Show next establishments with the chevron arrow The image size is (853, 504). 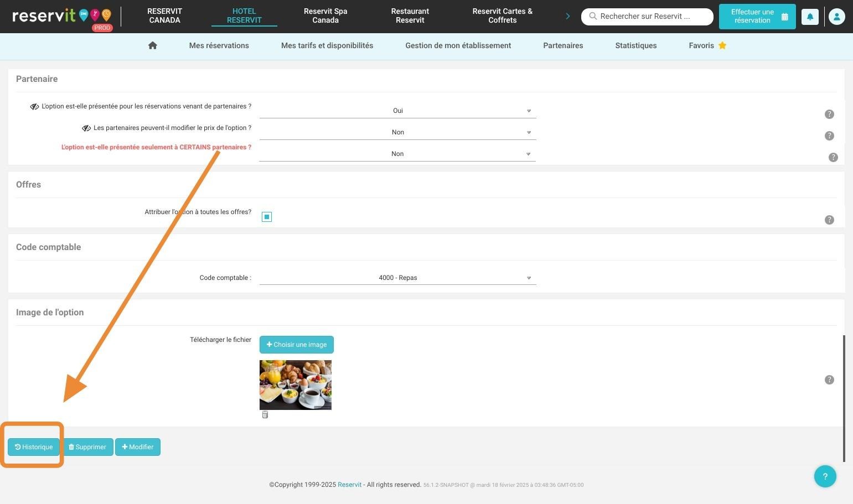coord(567,16)
